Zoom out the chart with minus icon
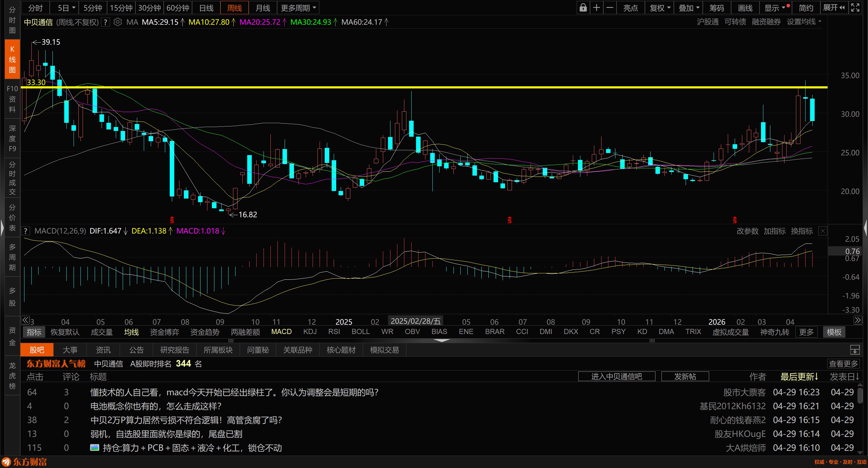 (x=610, y=8)
